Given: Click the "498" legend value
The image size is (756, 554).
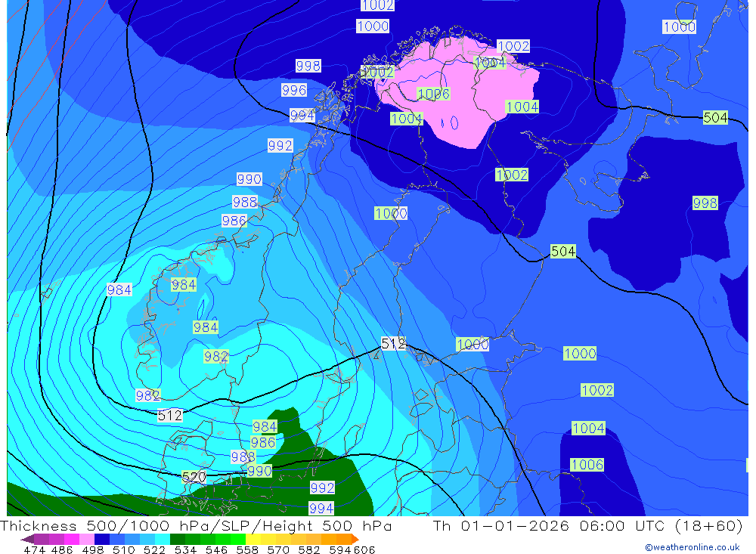Looking at the screenshot, I should click(92, 549).
